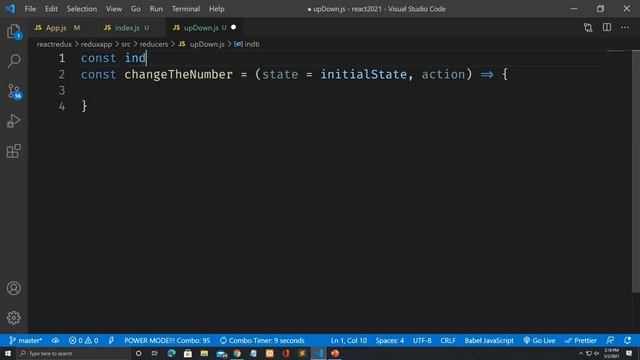Click POWER MODE Combo 95 status item
This screenshot has width=640, height=360.
[x=167, y=340]
